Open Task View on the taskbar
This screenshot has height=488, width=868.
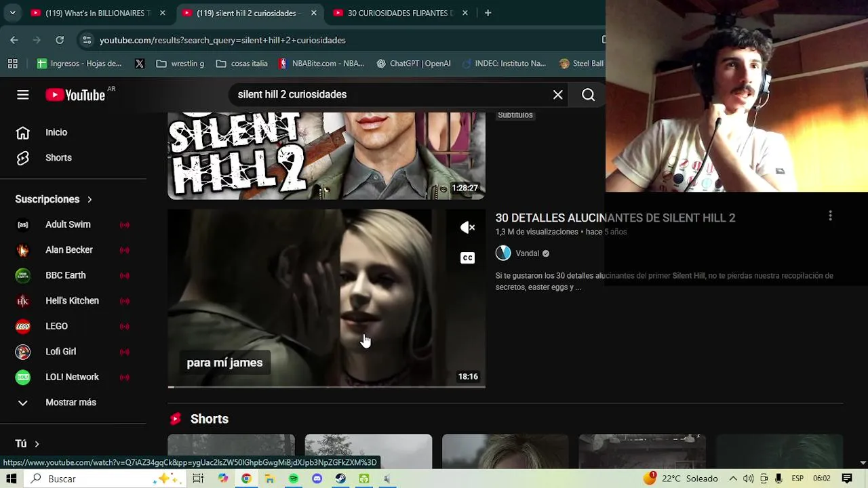pos(198,479)
